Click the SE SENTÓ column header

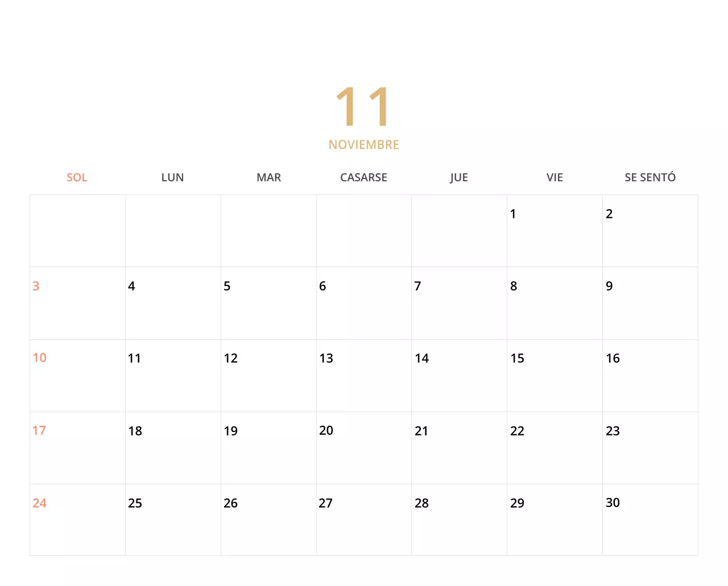(650, 177)
